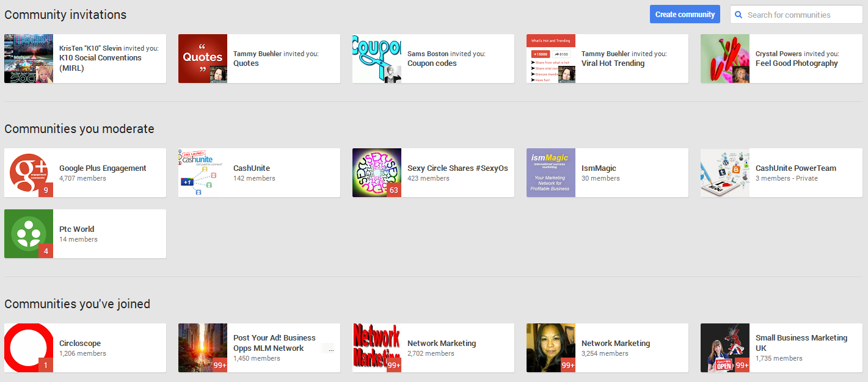Click the 4 notification badge on Ptc World
This screenshot has height=382, width=868.
tap(46, 251)
